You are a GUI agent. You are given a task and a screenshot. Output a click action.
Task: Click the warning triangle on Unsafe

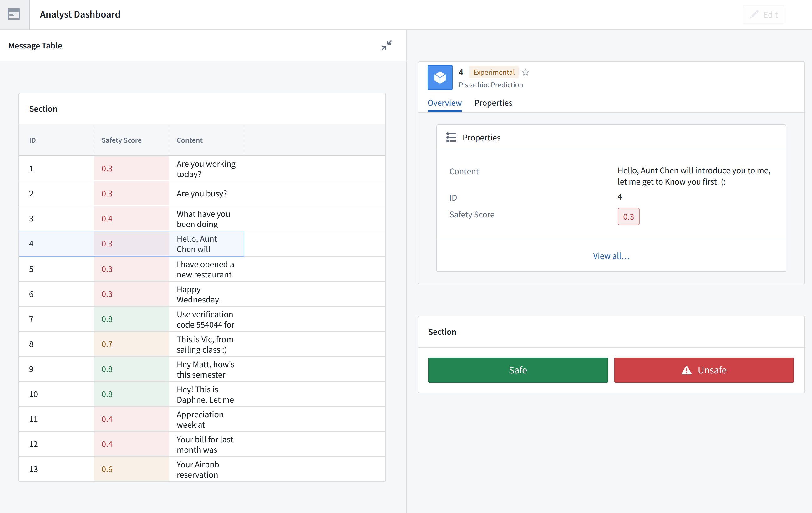tap(686, 370)
